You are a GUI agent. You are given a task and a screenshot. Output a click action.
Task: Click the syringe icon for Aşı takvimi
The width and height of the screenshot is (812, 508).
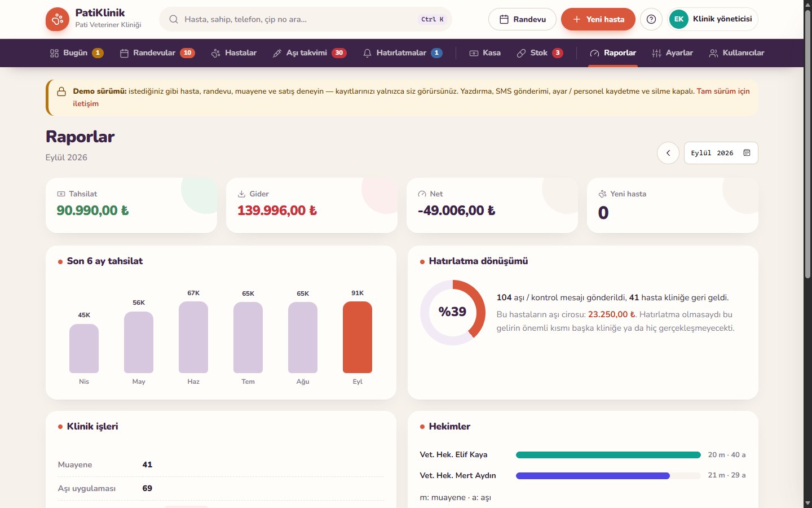click(277, 53)
